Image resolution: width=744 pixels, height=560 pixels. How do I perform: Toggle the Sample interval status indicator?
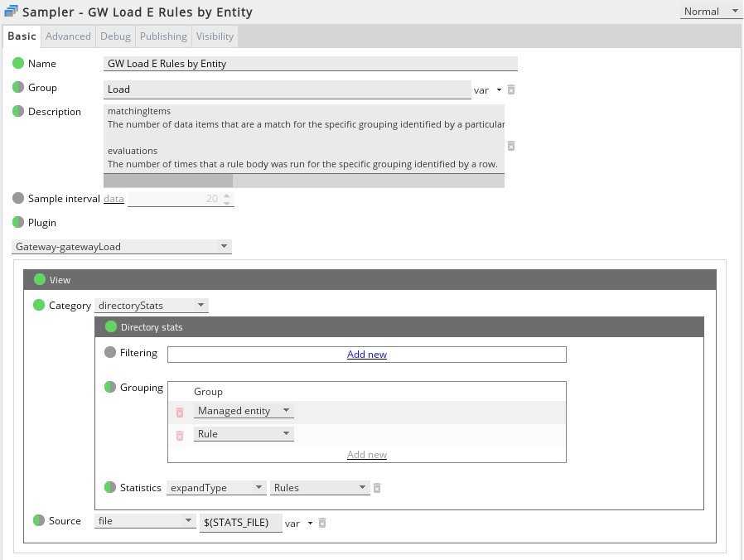tap(18, 198)
